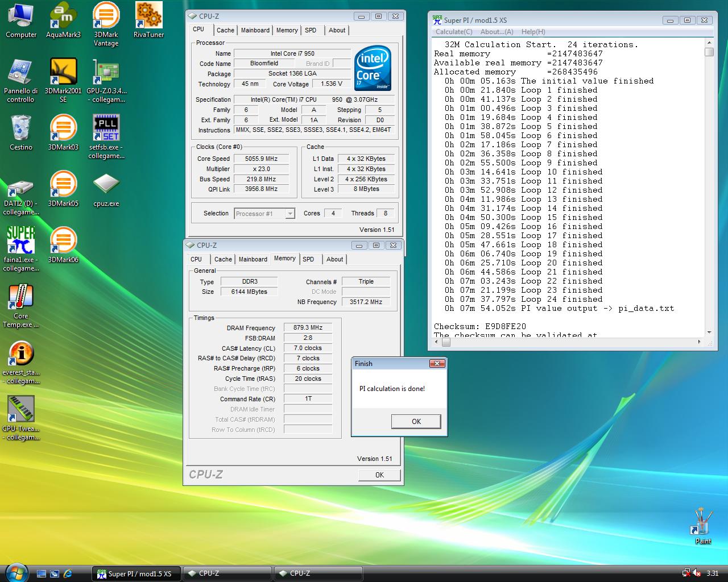Select Memory tab in top CPU-Z window
The image size is (728, 582).
tap(287, 30)
